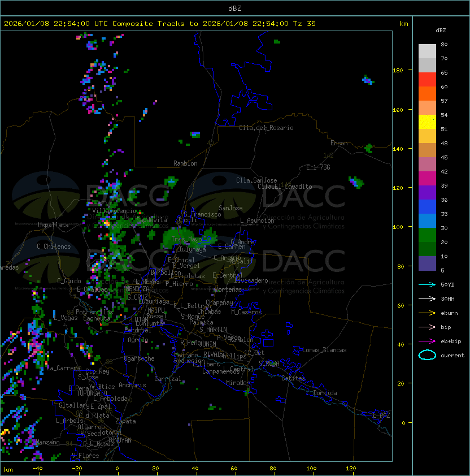This screenshot has width=470, height=476.
Task: Click the 'Divisadero' map label
Action: [251, 280]
